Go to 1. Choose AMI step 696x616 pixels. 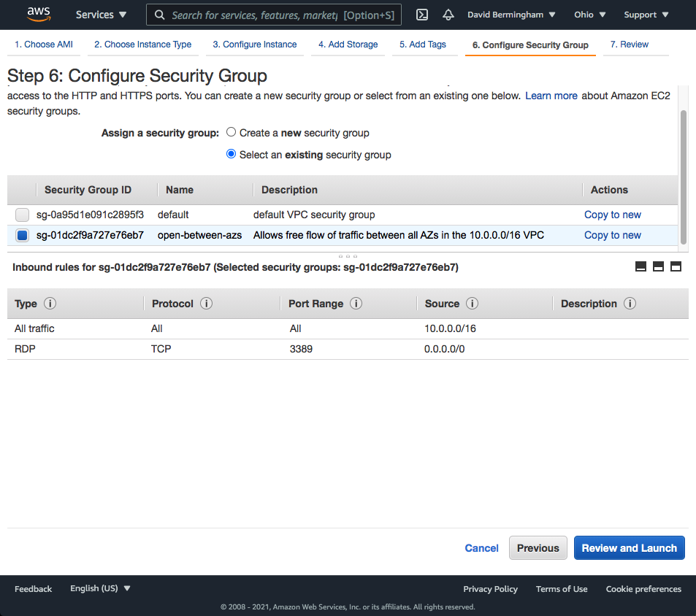[44, 45]
